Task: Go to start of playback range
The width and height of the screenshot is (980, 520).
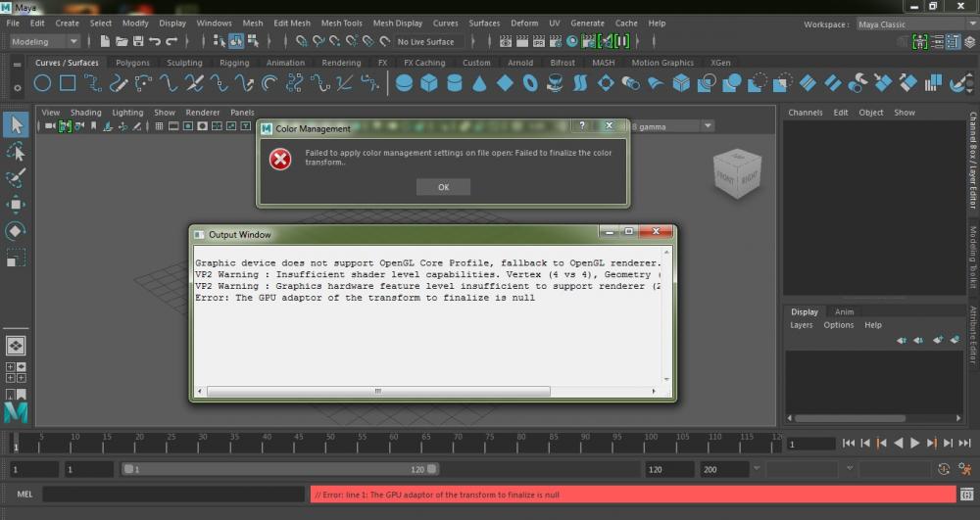Action: tap(848, 443)
